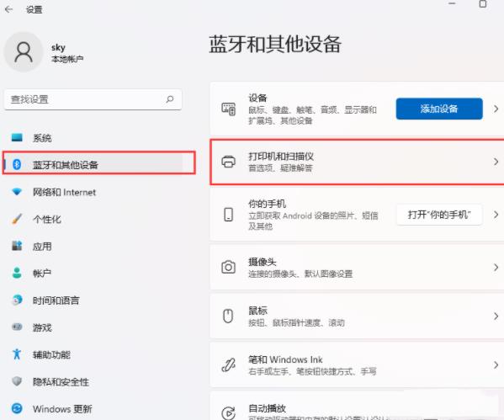The image size is (504, 420).
Task: Open 帐户 settings category
Action: (93, 273)
